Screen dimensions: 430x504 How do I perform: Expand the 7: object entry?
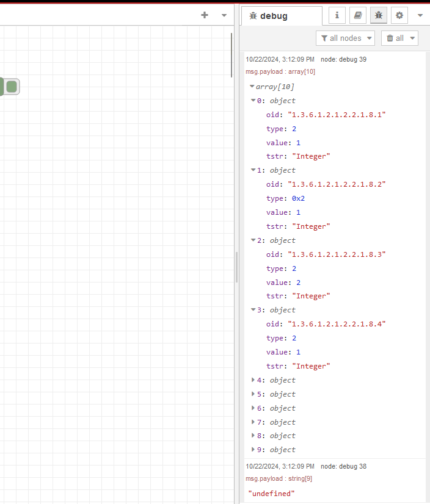pyautogui.click(x=253, y=422)
